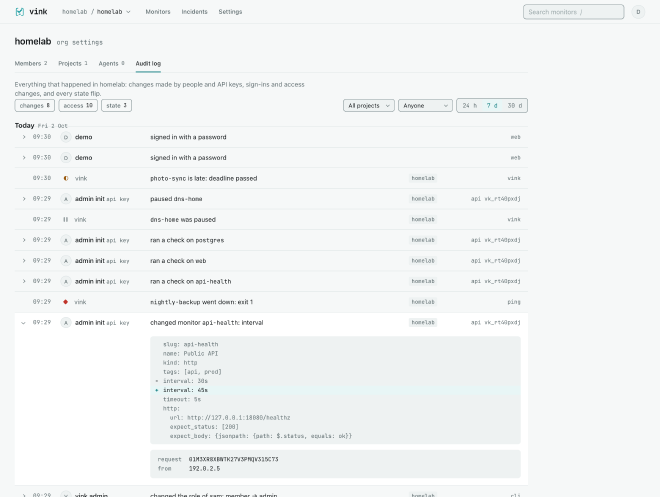Screen dimensions: 660x497
Task: Open the homelab / homelab project switcher
Action: 96,12
